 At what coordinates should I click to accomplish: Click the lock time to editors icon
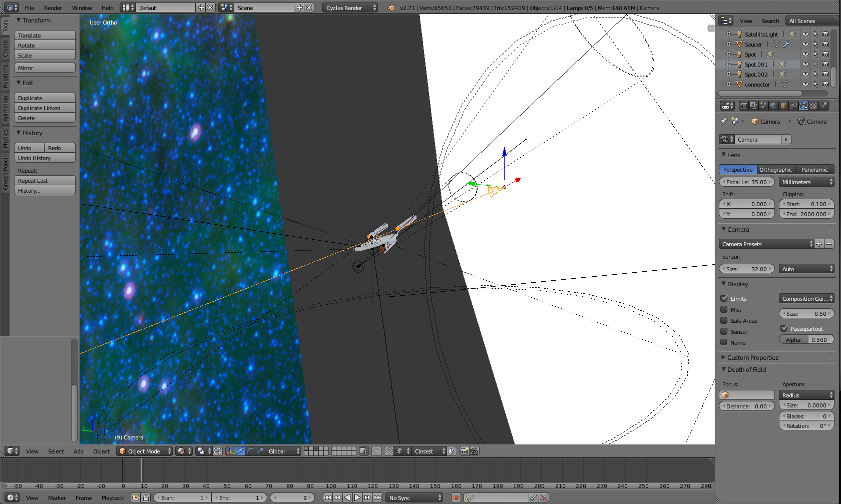(146, 497)
